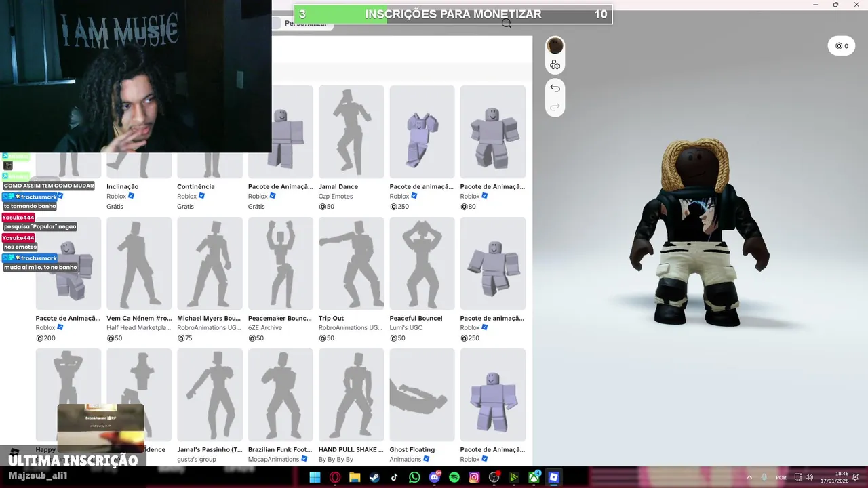Select the Michael Myers Bounce emote thumbnail

210,264
